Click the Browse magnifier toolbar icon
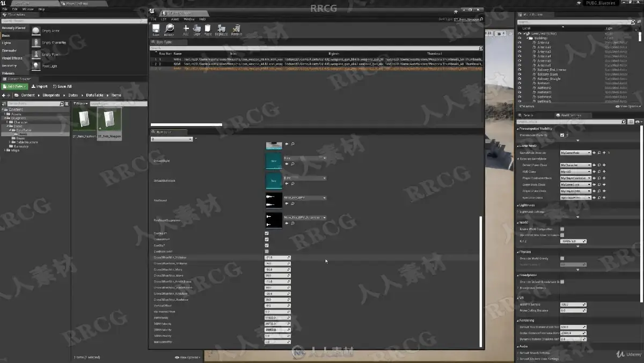This screenshot has height=363, width=644. click(170, 29)
